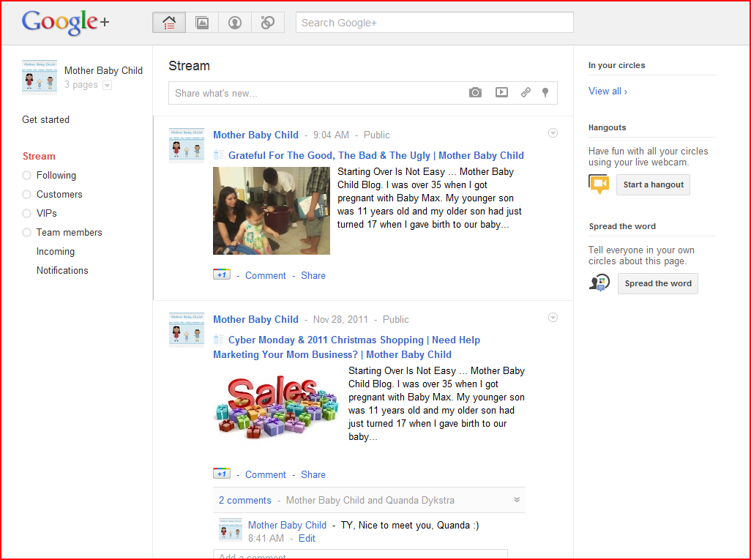751x560 pixels.
Task: Click the Share what's new box
Action: [x=362, y=93]
